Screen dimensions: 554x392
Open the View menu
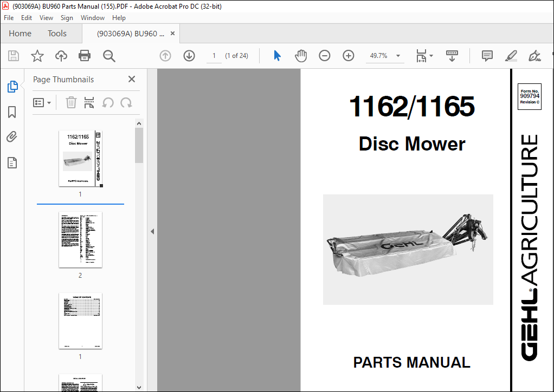point(46,18)
